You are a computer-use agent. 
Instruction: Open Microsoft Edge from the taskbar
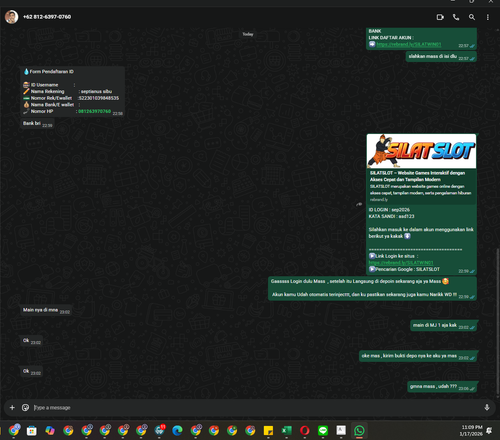coord(177,431)
